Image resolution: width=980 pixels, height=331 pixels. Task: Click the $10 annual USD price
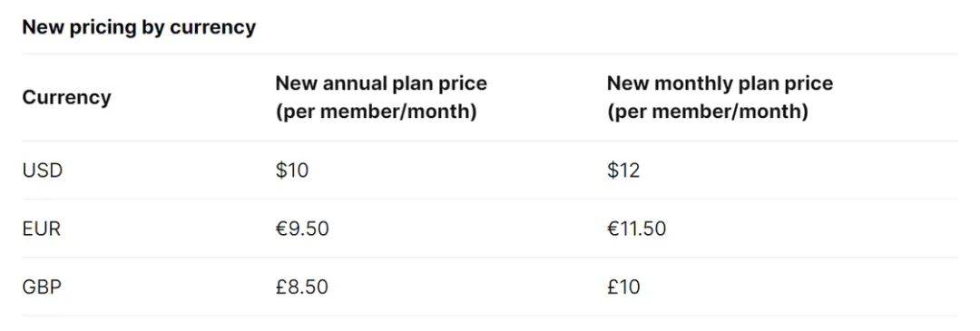pos(292,170)
